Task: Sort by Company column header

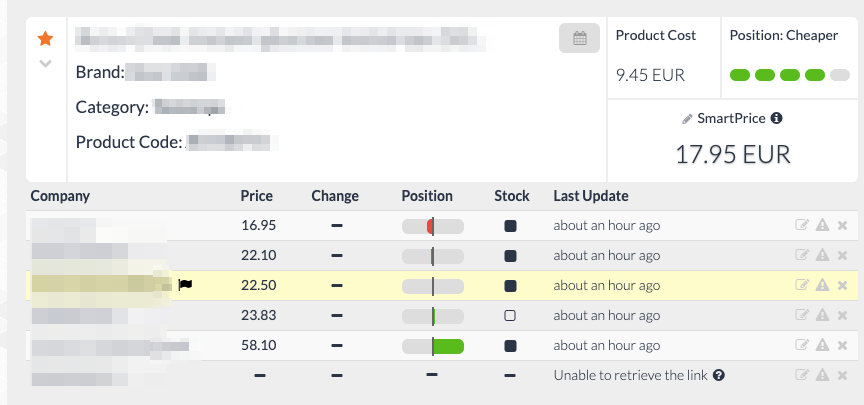Action: pos(60,196)
